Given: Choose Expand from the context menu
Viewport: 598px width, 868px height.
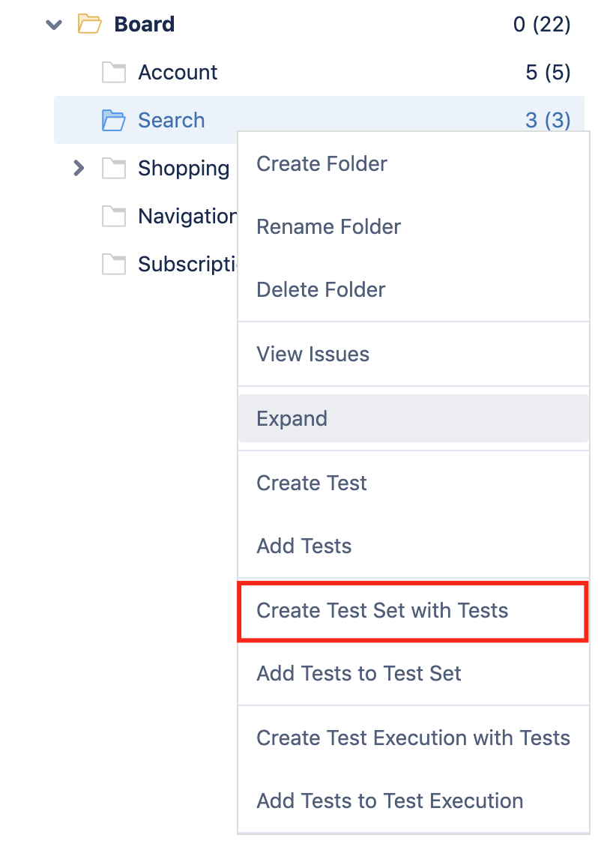Looking at the screenshot, I should pos(413,418).
